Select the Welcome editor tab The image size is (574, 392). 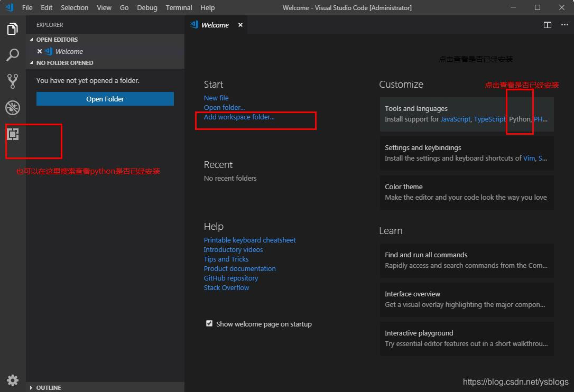[x=215, y=25]
